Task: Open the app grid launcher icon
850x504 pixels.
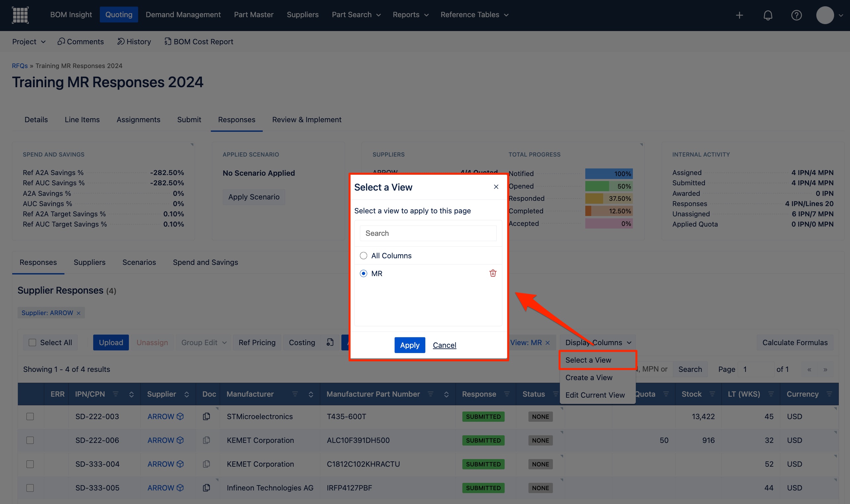Action: tap(20, 15)
